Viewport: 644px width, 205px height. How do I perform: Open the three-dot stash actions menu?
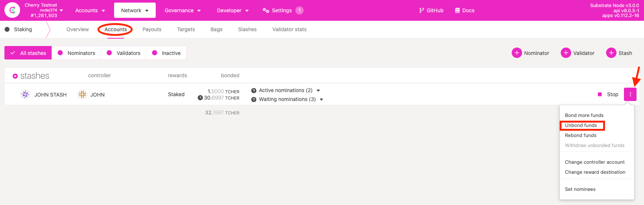[x=630, y=94]
